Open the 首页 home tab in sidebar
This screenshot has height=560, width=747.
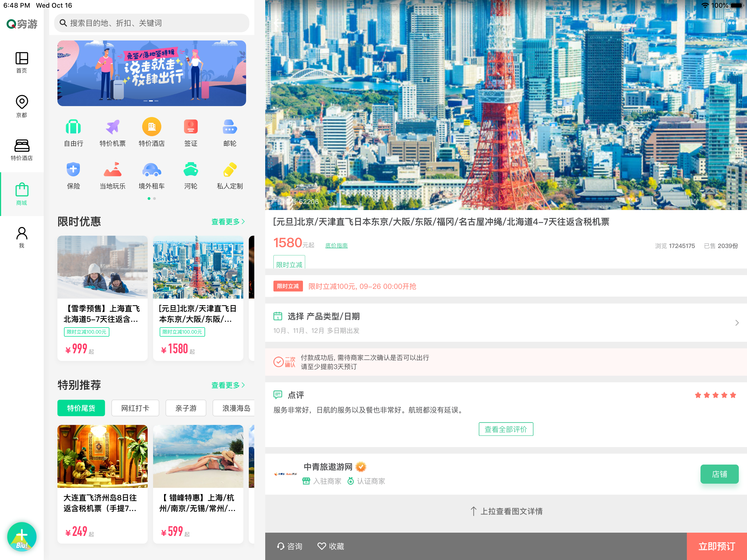point(22,63)
